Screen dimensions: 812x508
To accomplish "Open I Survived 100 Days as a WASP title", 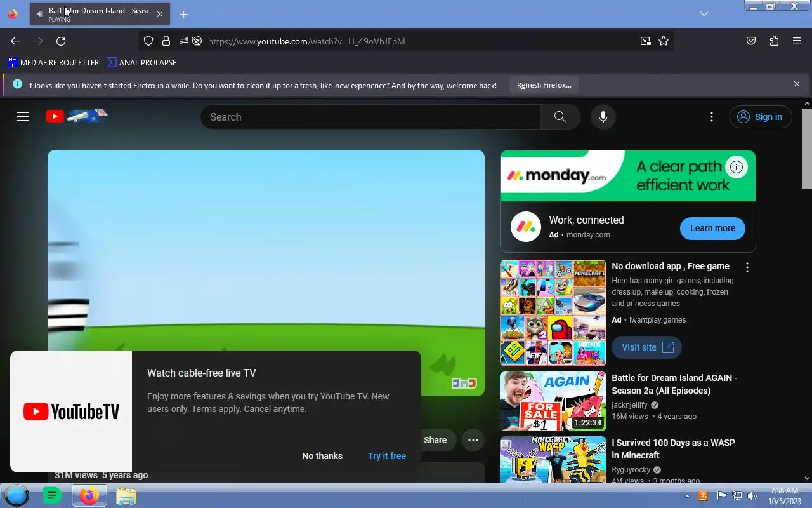I will click(x=673, y=449).
